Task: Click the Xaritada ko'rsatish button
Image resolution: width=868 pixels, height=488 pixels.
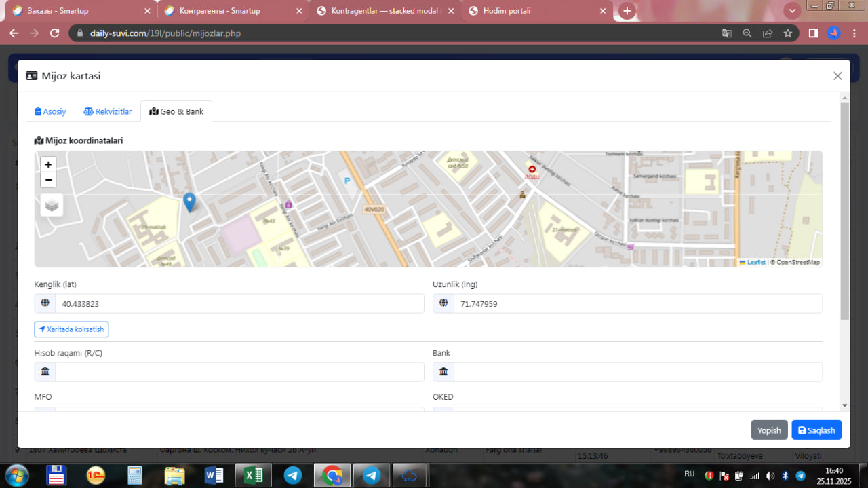Action: click(x=71, y=329)
